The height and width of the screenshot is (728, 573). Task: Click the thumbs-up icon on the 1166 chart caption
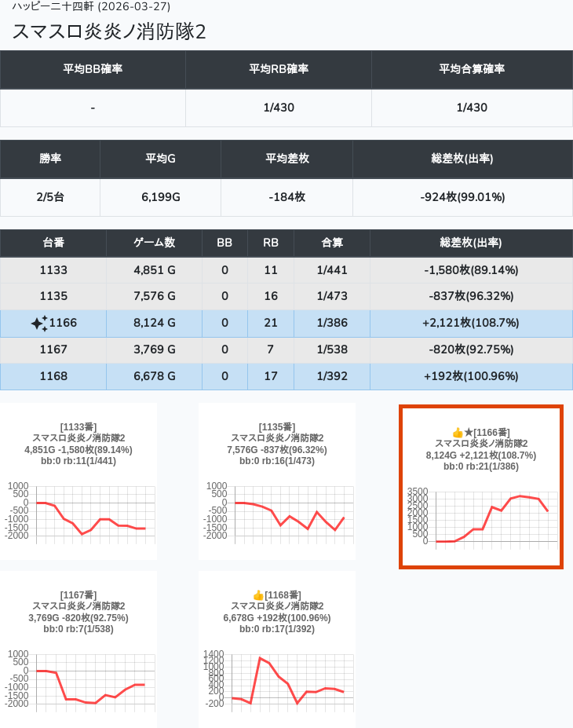458,433
